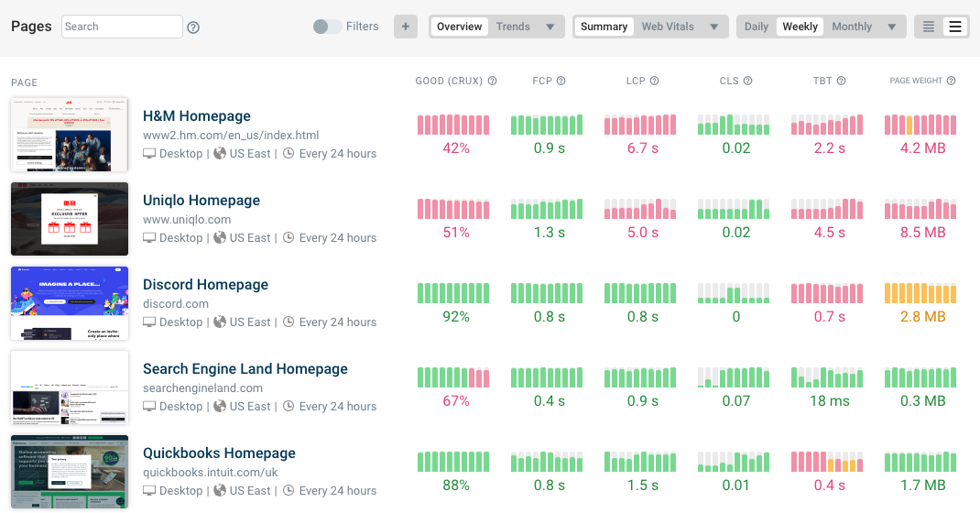Expand dropdown arrow next to Trends
980x513 pixels.
(550, 27)
